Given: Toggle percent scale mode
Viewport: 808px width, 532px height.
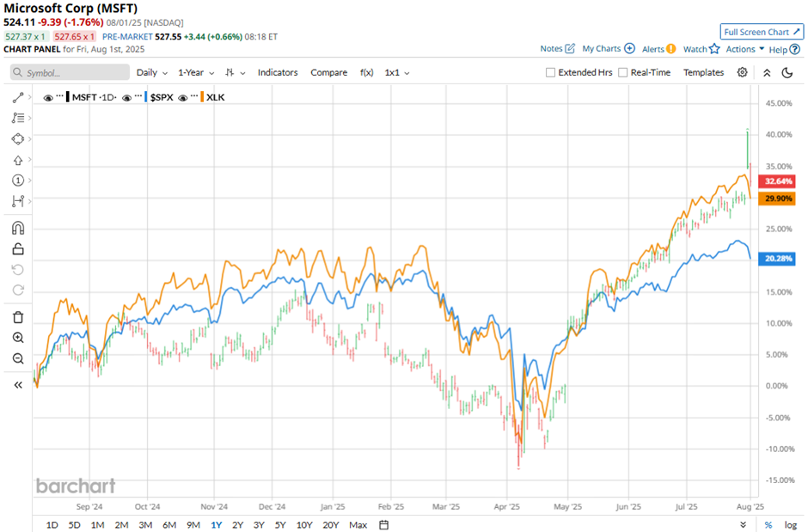Looking at the screenshot, I should [x=768, y=525].
